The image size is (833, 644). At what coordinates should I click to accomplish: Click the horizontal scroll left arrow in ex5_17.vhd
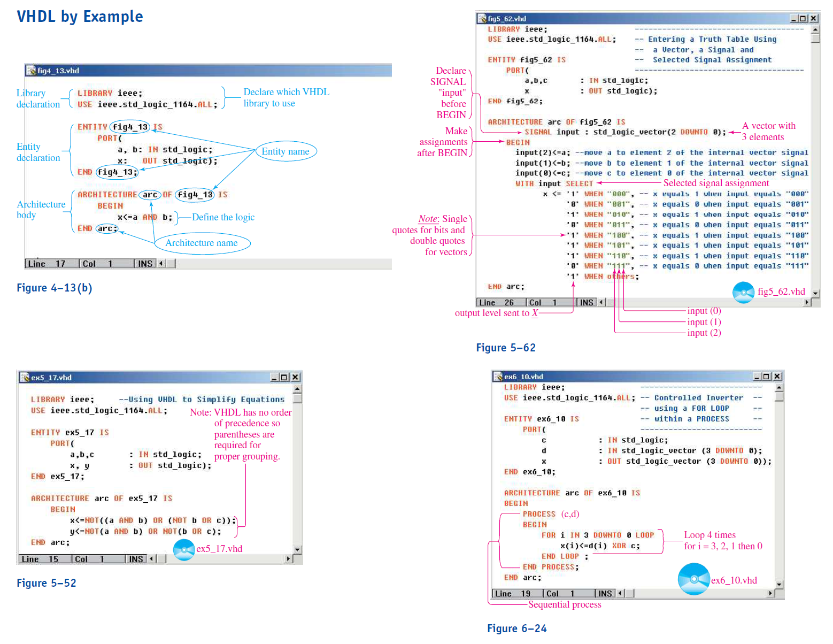(152, 559)
